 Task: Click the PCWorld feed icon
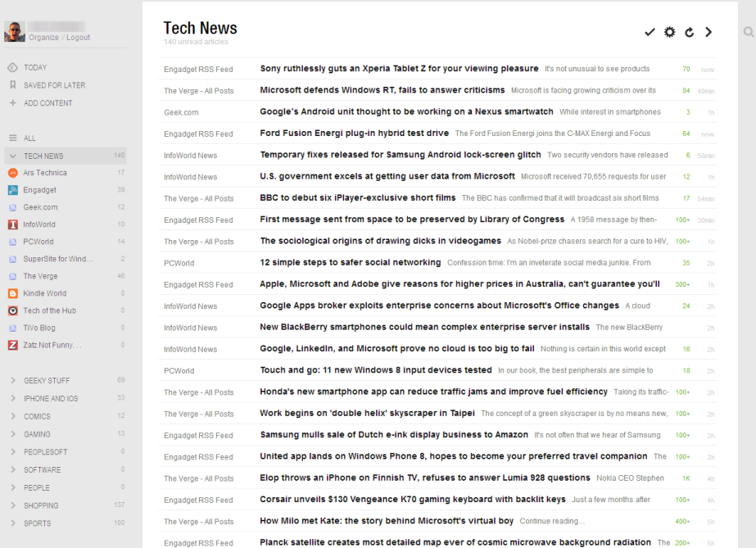click(x=13, y=242)
